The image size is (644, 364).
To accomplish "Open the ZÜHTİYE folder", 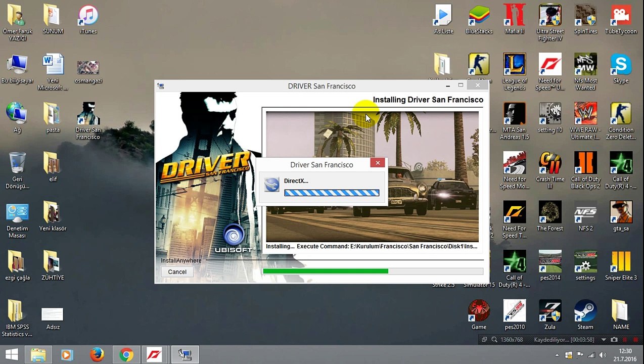I will click(x=53, y=265).
